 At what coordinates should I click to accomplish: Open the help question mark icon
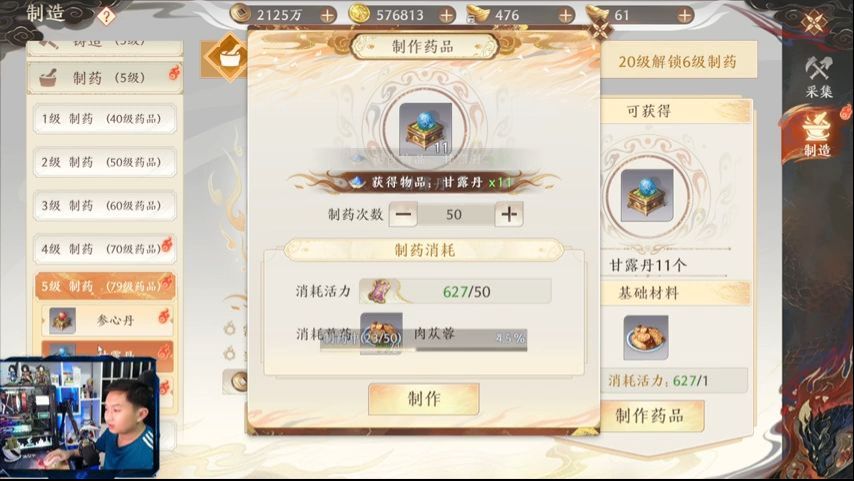click(x=106, y=16)
